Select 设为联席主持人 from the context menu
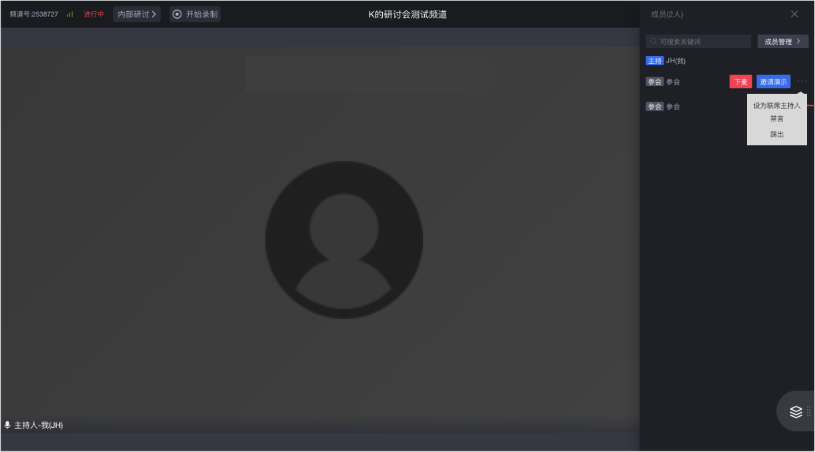The height and width of the screenshot is (452, 815). (x=776, y=105)
